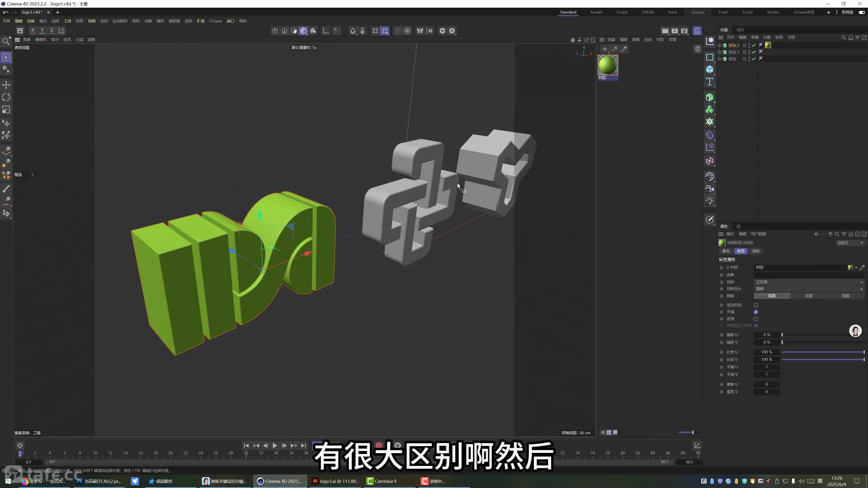Select the Move tool in left toolbar
This screenshot has width=868, height=488.
6,85
